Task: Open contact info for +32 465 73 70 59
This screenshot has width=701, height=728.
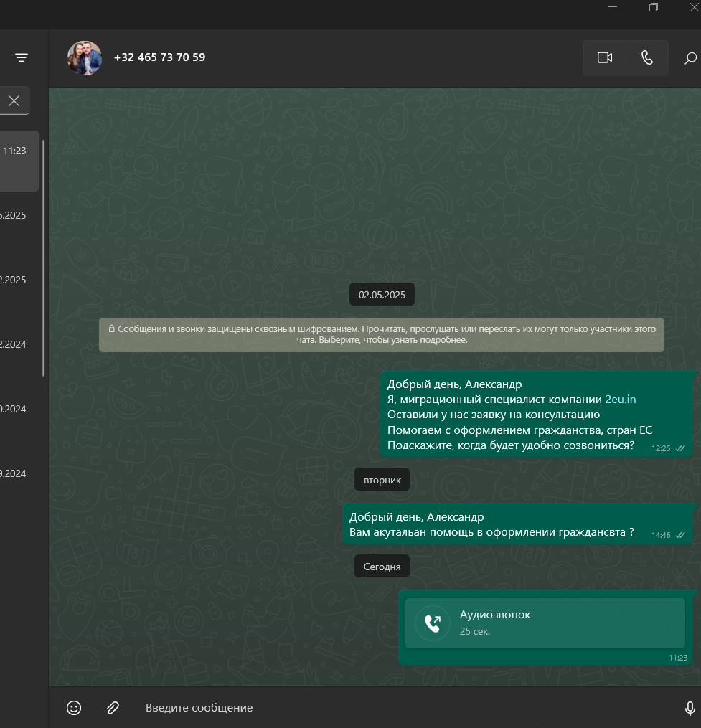Action: coord(159,57)
